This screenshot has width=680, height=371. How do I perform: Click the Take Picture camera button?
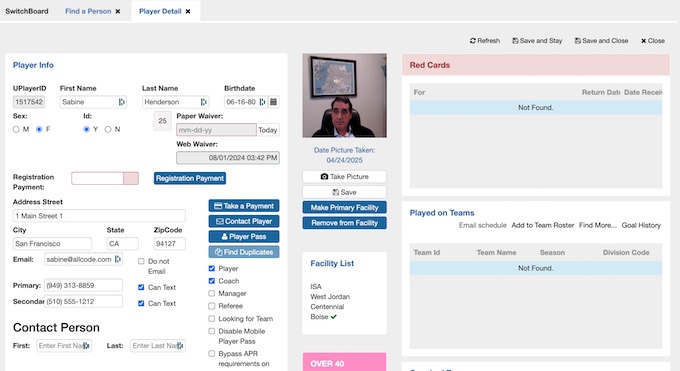344,177
